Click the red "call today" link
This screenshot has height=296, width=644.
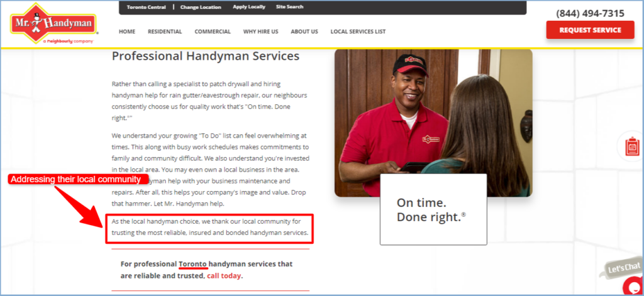224,276
